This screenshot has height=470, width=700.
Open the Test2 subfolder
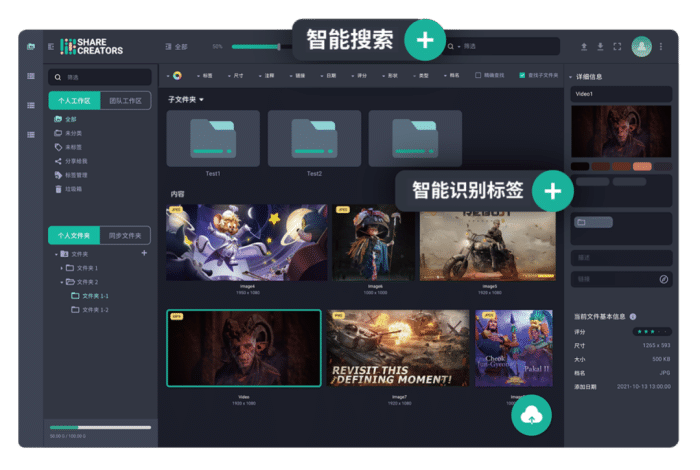(x=314, y=138)
